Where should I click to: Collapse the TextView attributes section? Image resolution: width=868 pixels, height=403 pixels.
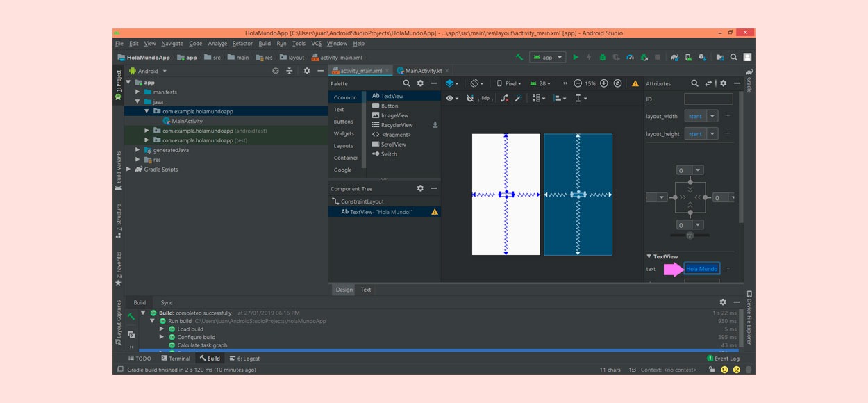(649, 256)
